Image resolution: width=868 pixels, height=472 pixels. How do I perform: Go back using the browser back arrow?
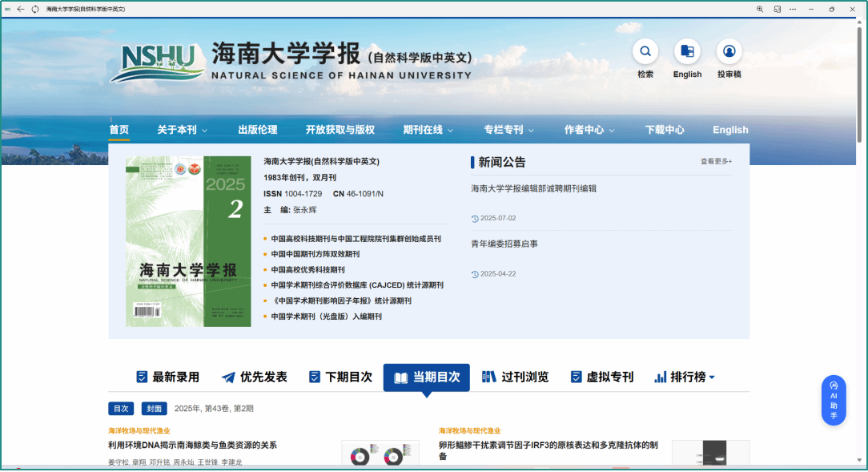click(21, 9)
